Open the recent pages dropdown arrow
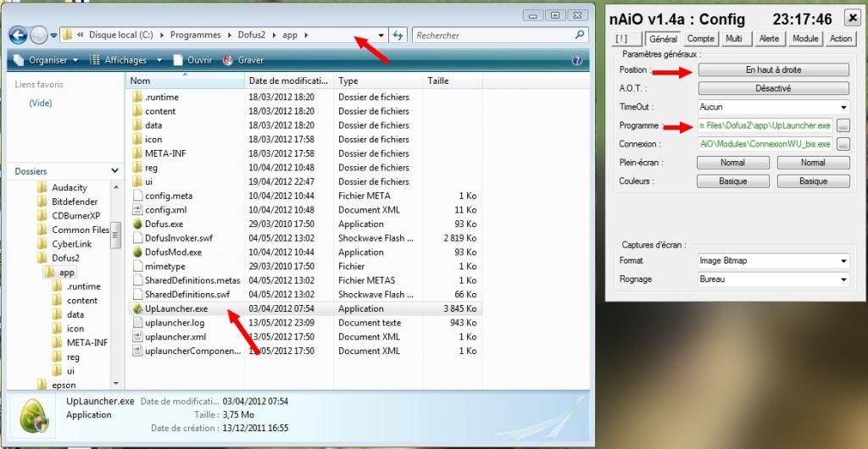The image size is (868, 449). tap(53, 36)
